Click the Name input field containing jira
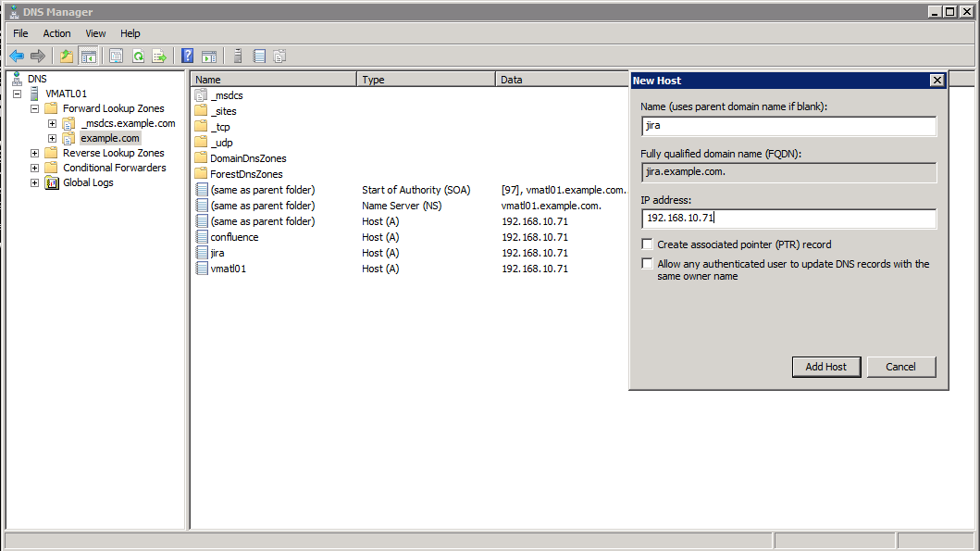The height and width of the screenshot is (551, 980). [788, 126]
